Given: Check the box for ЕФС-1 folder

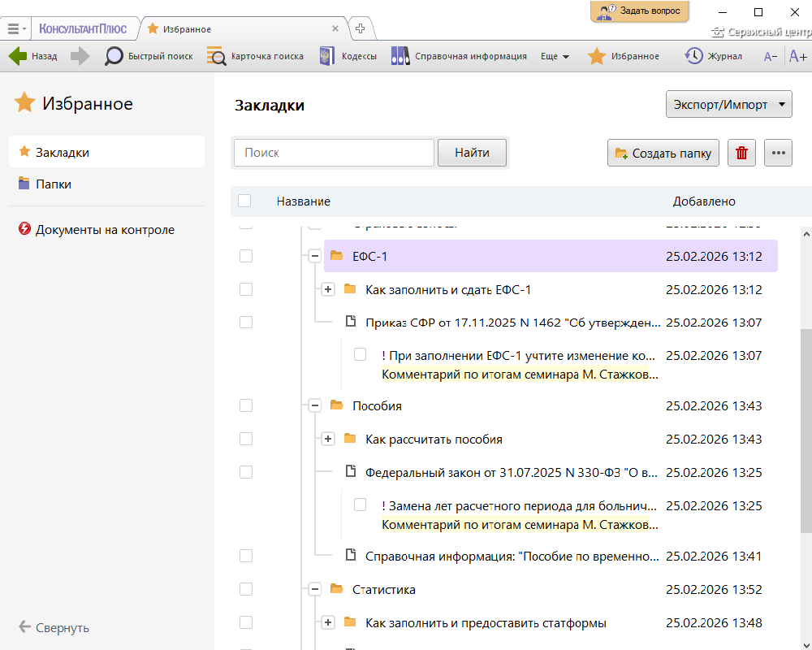Looking at the screenshot, I should [246, 256].
